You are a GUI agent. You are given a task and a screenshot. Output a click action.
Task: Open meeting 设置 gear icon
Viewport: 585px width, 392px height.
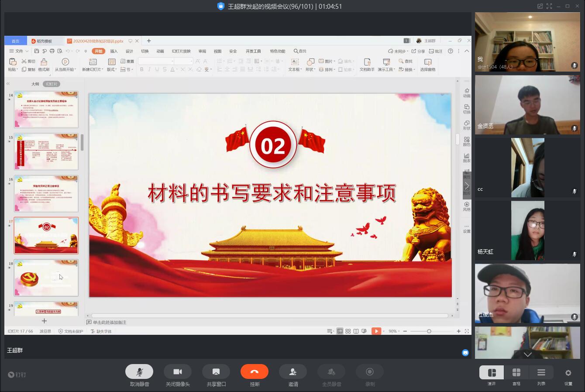[568, 373]
